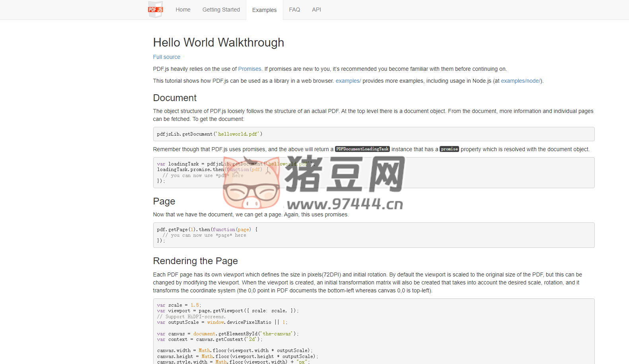Navigate to the API page

coord(316,10)
